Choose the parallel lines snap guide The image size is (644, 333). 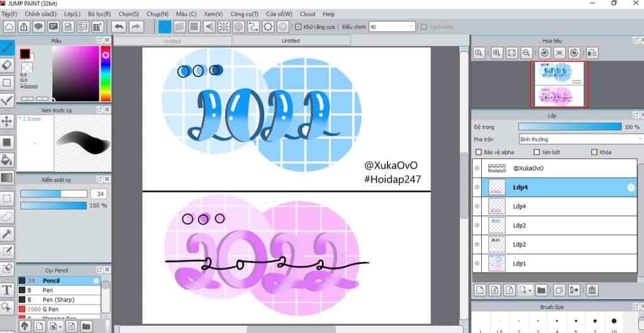click(x=179, y=26)
